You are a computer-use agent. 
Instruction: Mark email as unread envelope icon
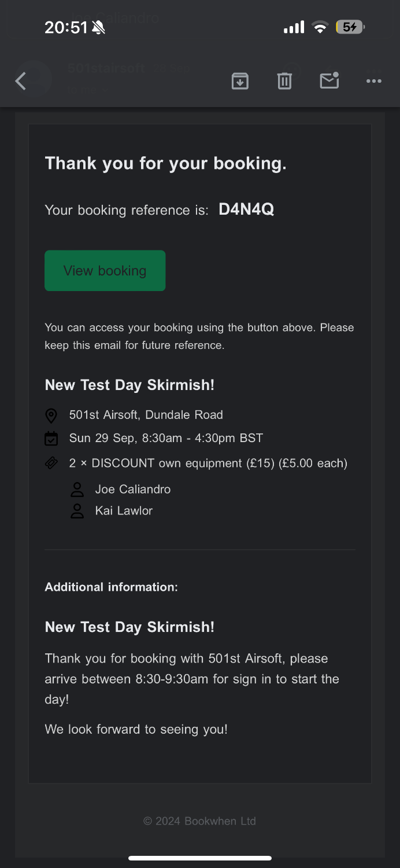pos(329,80)
